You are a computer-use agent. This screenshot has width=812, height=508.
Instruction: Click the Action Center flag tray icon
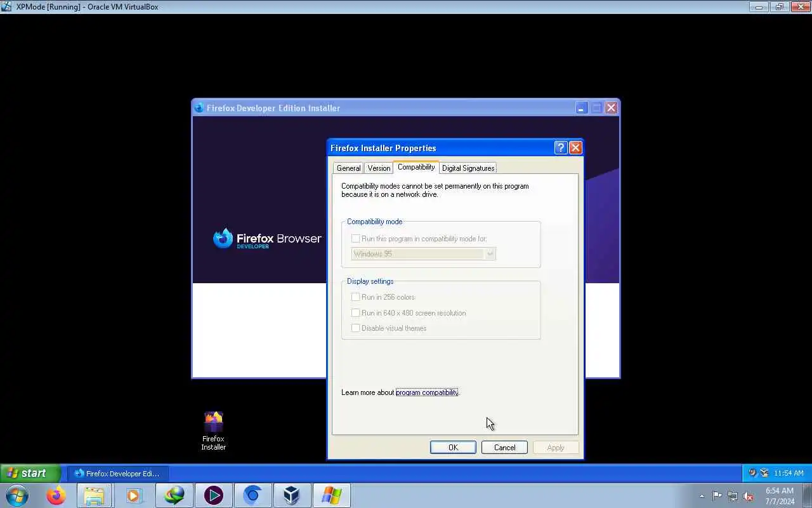[x=717, y=496]
